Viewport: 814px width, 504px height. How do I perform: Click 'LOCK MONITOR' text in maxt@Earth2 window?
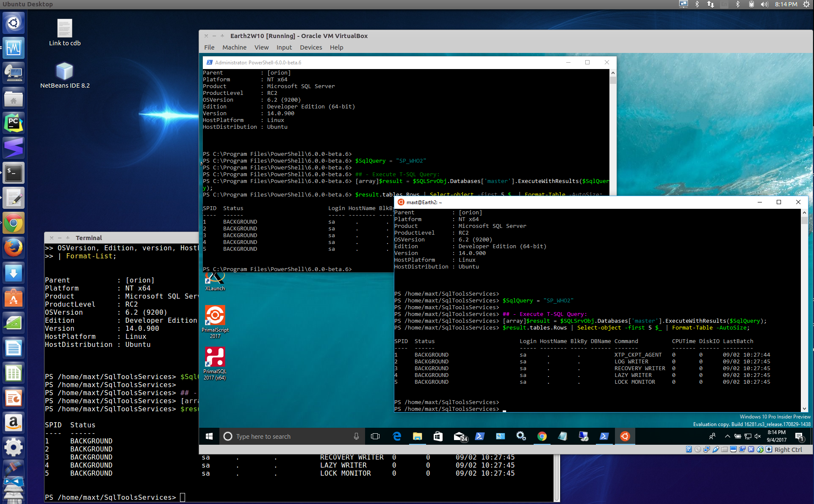(x=635, y=382)
